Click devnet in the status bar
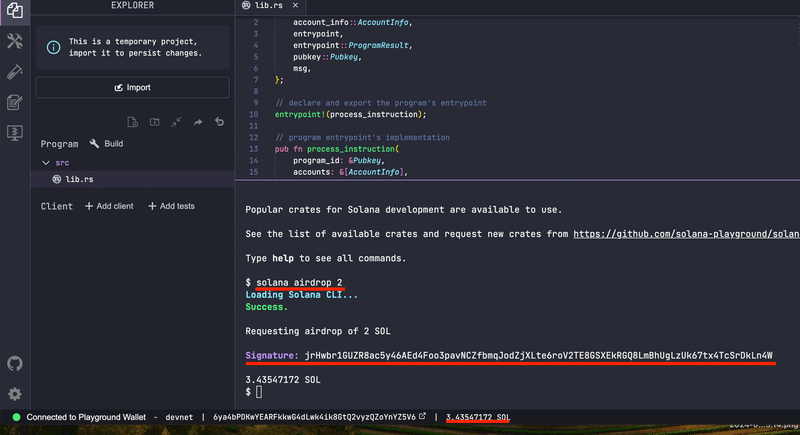The image size is (800, 435). point(179,417)
